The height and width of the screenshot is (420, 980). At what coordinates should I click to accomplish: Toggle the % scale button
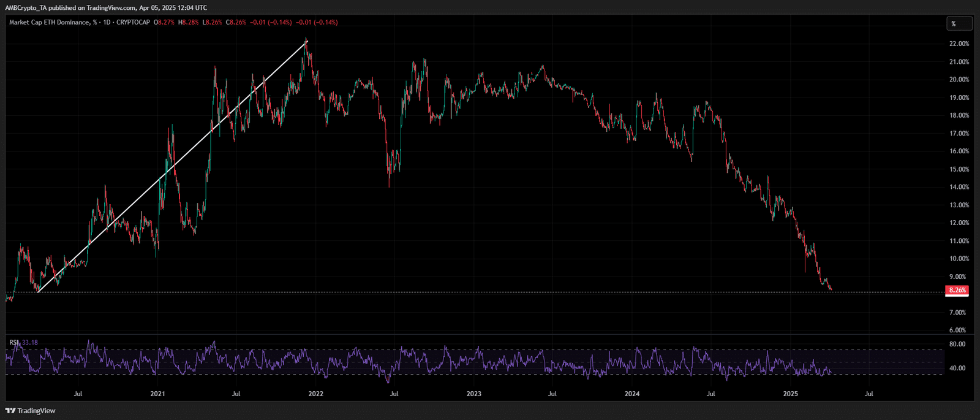tap(958, 24)
